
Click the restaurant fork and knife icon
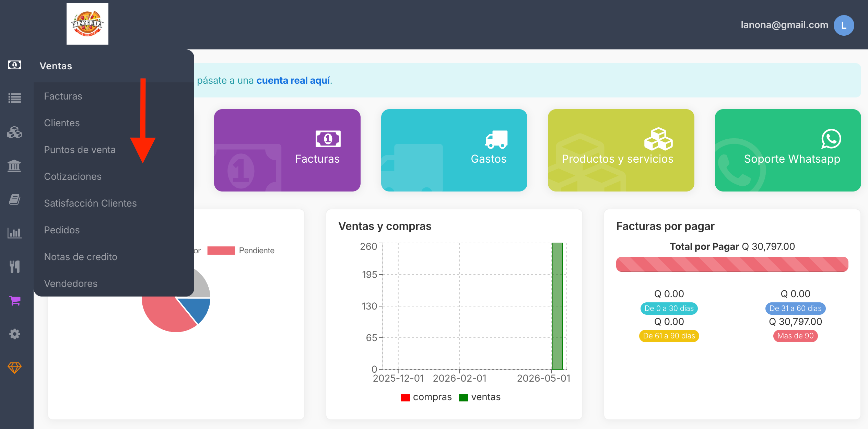14,267
